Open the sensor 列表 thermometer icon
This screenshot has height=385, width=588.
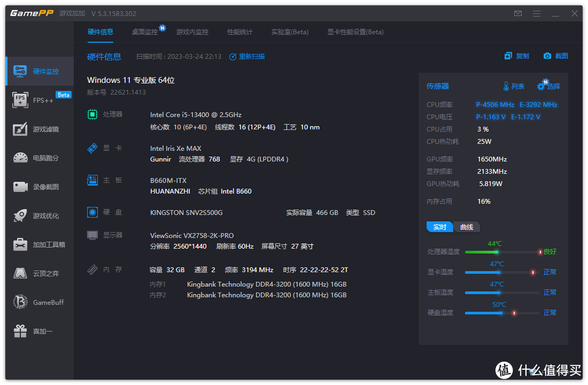[x=506, y=86]
